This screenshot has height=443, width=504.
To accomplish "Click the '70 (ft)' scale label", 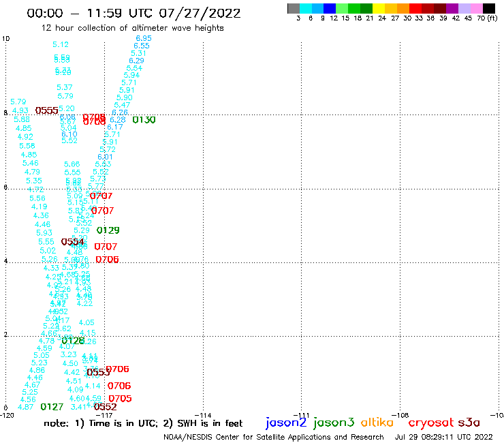I will pos(487,18).
